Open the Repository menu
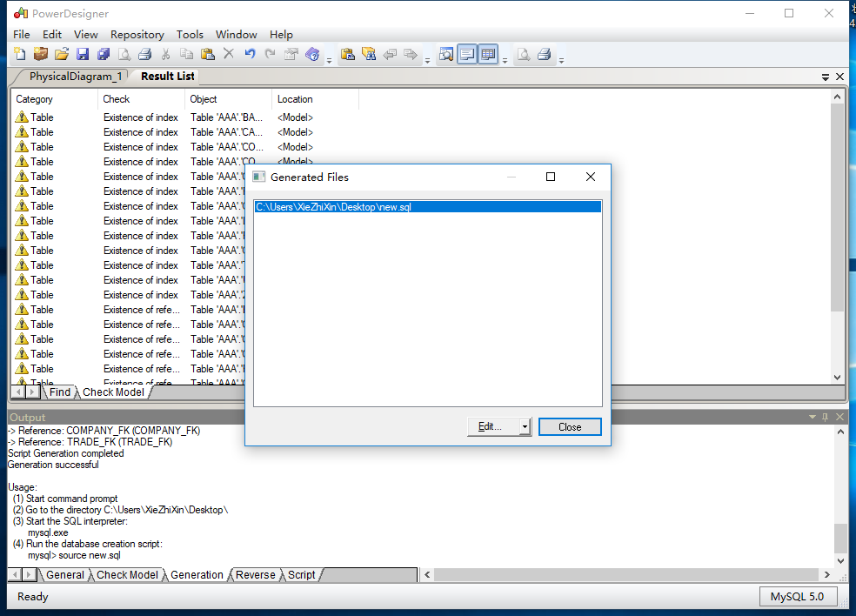Viewport: 856px width, 616px height. pos(137,35)
